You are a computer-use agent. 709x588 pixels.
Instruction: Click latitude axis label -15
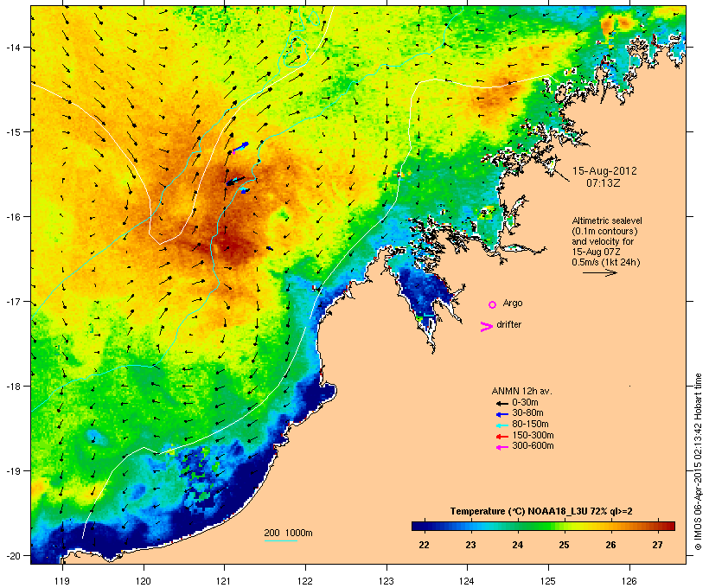coord(12,131)
